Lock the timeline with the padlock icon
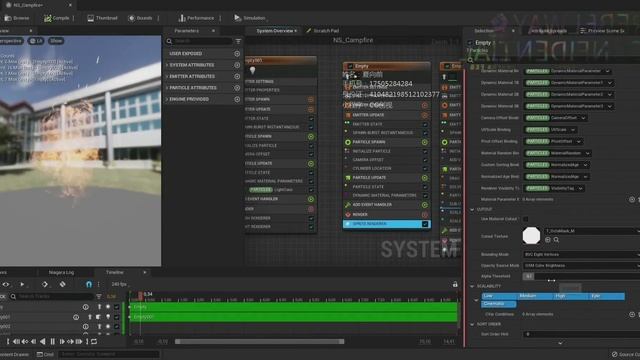The height and width of the screenshot is (360, 640). pos(455,284)
